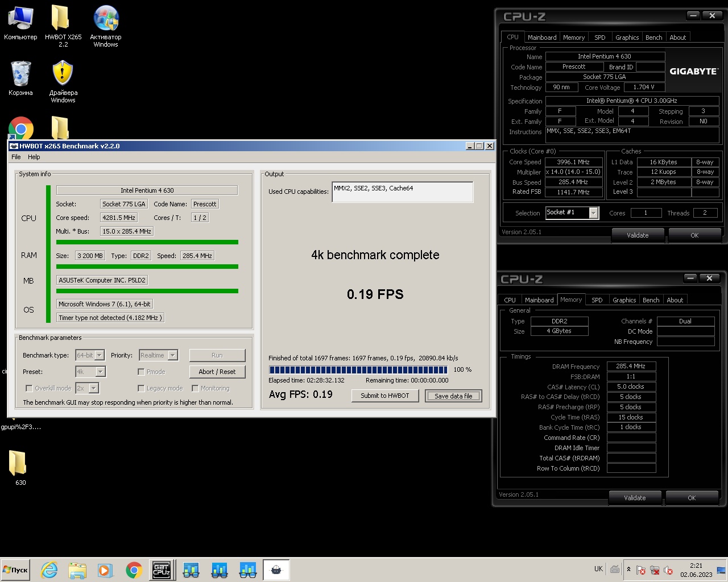The height and width of the screenshot is (582, 728).
Task: Open the Help menu in HWBOT
Action: coord(34,157)
